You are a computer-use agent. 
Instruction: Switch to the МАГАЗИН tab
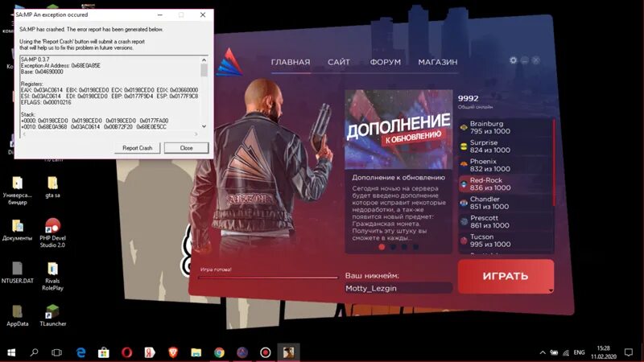point(438,62)
